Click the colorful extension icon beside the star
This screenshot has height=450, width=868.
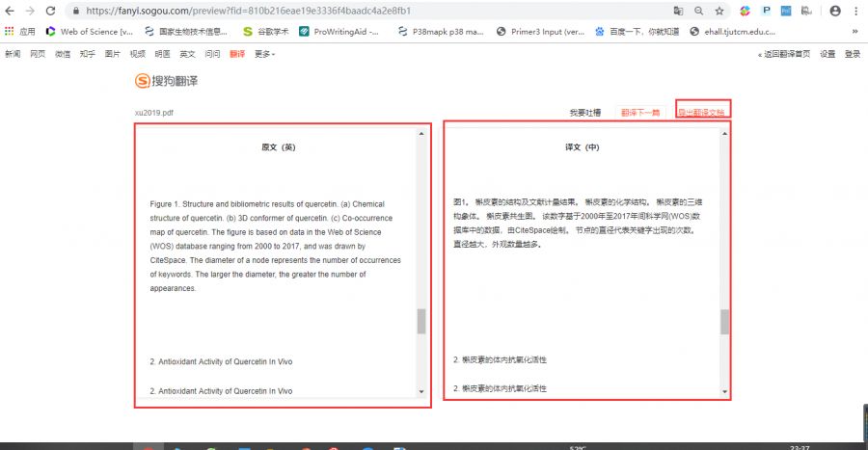(x=746, y=11)
